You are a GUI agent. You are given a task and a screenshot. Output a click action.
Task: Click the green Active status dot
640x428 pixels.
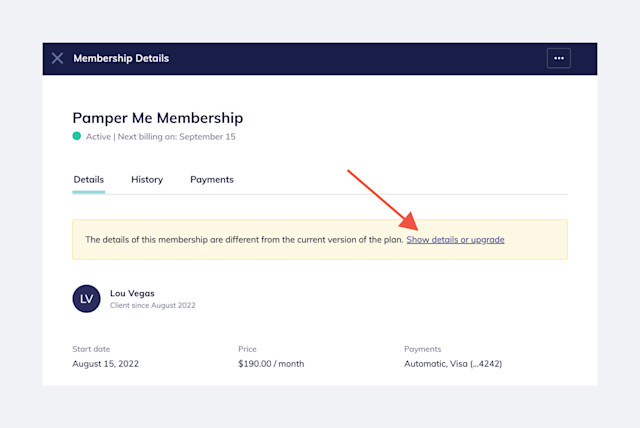77,136
